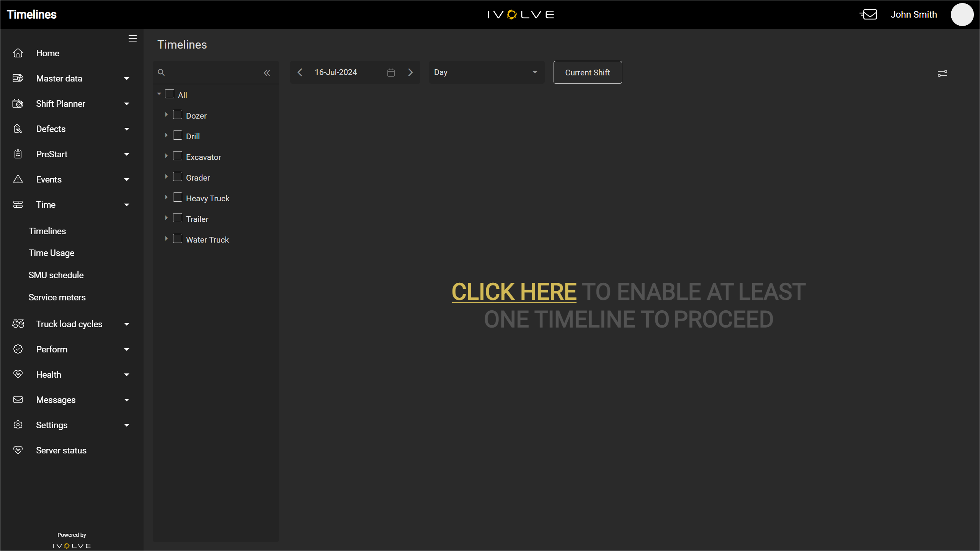Image resolution: width=980 pixels, height=551 pixels.
Task: Click the CLICK HERE link
Action: 514,292
